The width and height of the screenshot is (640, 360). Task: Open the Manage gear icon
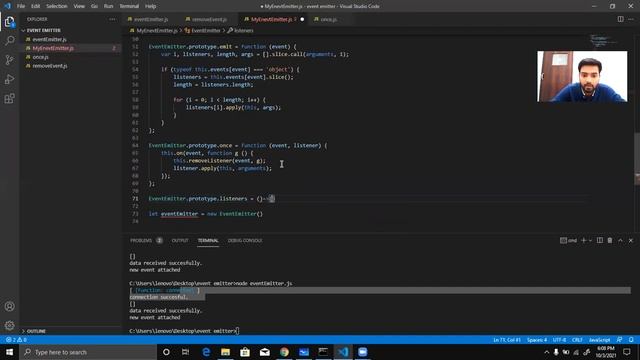click(9, 325)
